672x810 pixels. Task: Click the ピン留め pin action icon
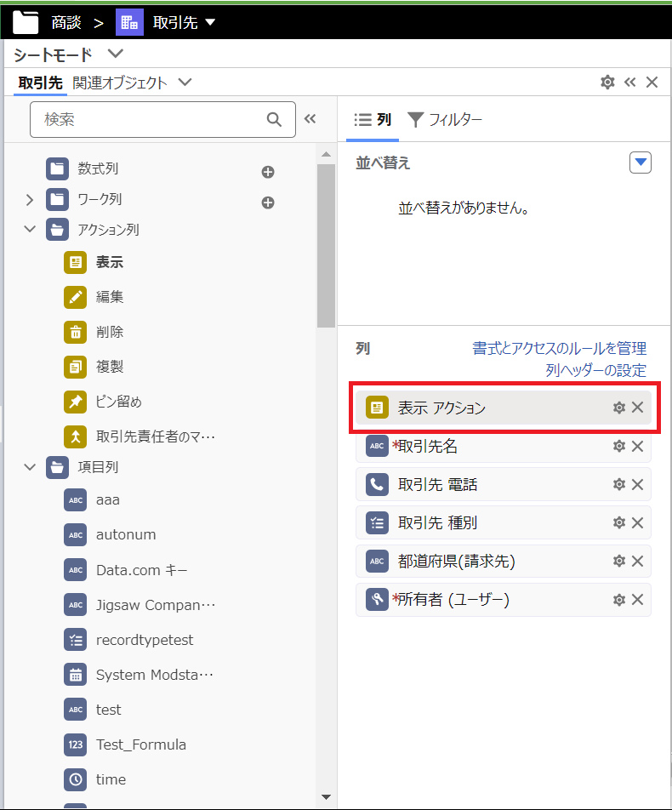pos(76,402)
